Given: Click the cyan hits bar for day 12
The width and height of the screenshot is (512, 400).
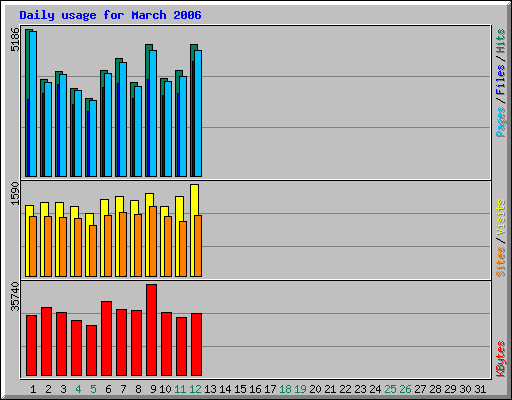Looking at the screenshot, I should tap(198, 113).
